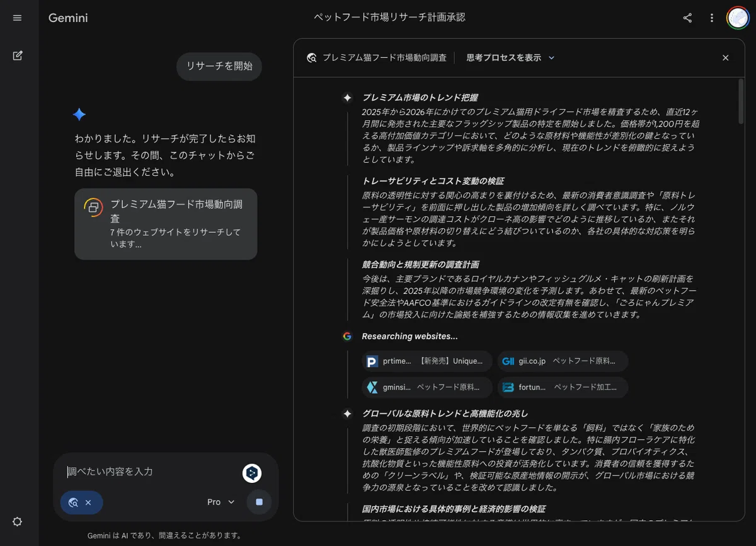Screen dimensions: 756x546
Task: Click the リサーチを開始 message bubble
Action: click(x=219, y=66)
